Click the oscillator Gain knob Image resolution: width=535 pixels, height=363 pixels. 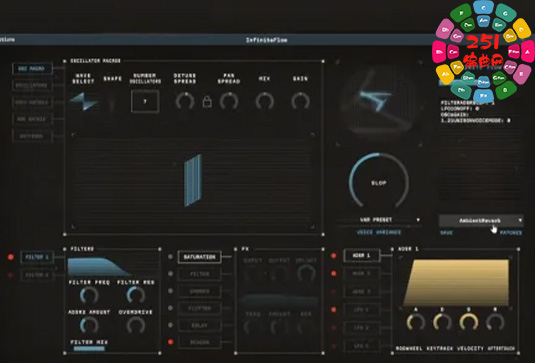click(301, 101)
